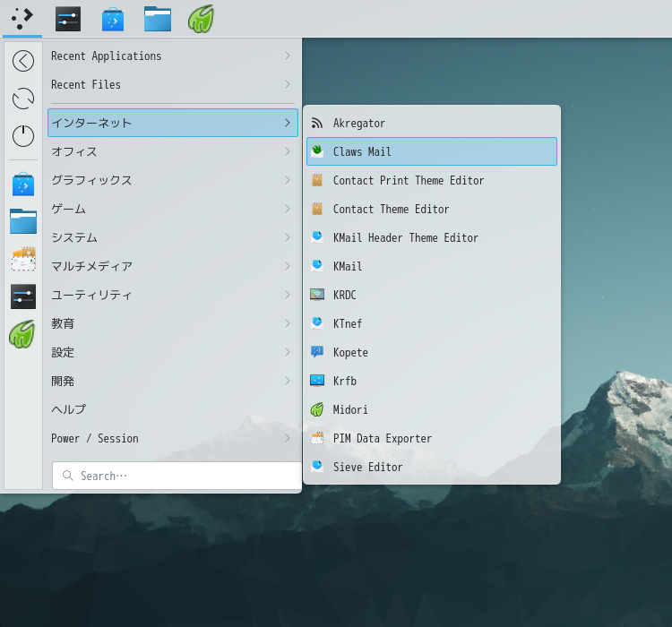
Task: Click the PIM Data Exporter icon
Action: [316, 438]
